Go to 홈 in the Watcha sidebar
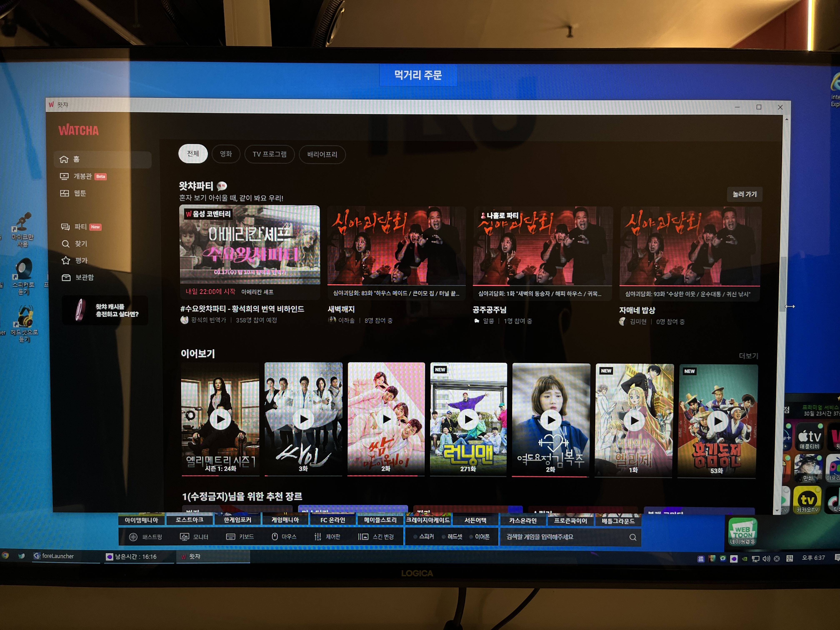The width and height of the screenshot is (840, 630). tap(102, 159)
